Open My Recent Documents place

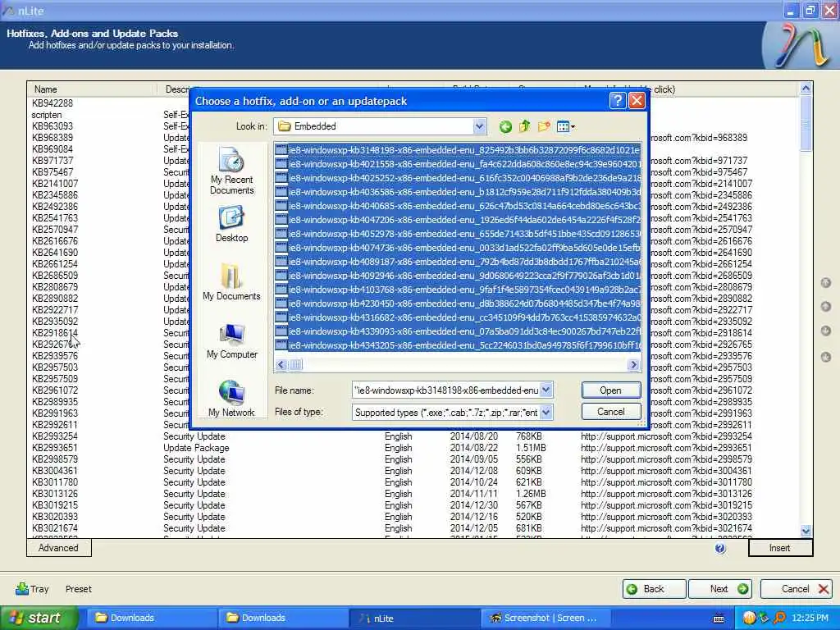[x=231, y=171]
